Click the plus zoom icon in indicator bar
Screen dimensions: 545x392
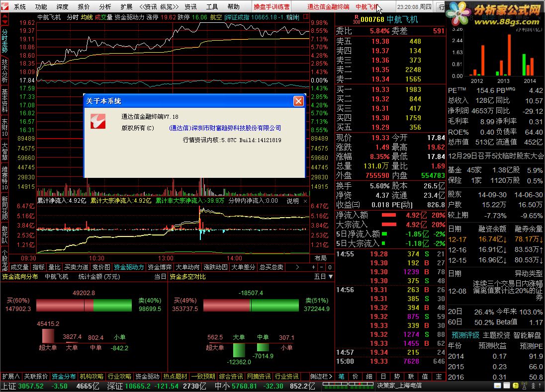[313, 267]
